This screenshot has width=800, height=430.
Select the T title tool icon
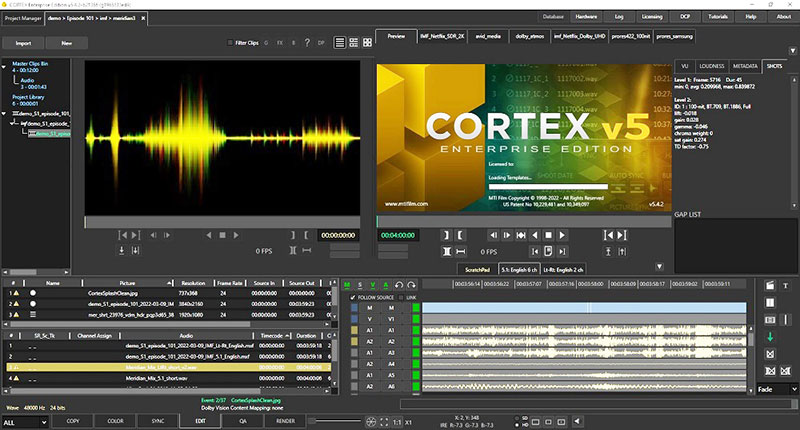(x=786, y=286)
